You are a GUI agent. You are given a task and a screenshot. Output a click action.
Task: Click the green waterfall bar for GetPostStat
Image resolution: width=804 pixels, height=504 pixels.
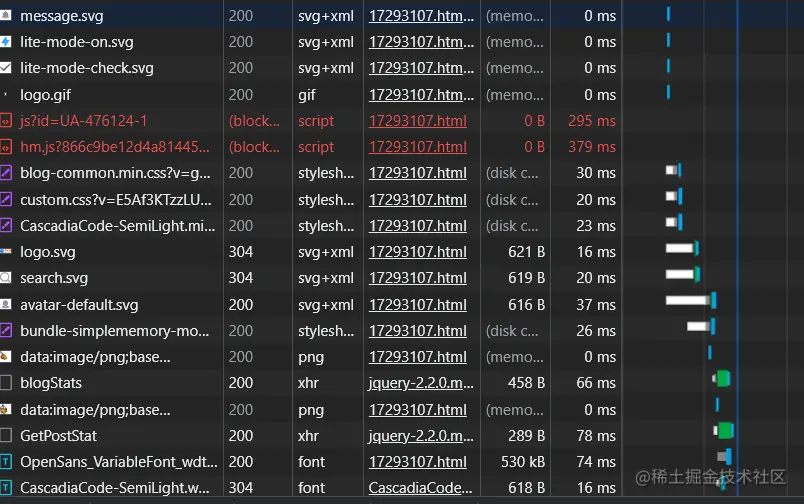[x=726, y=431]
